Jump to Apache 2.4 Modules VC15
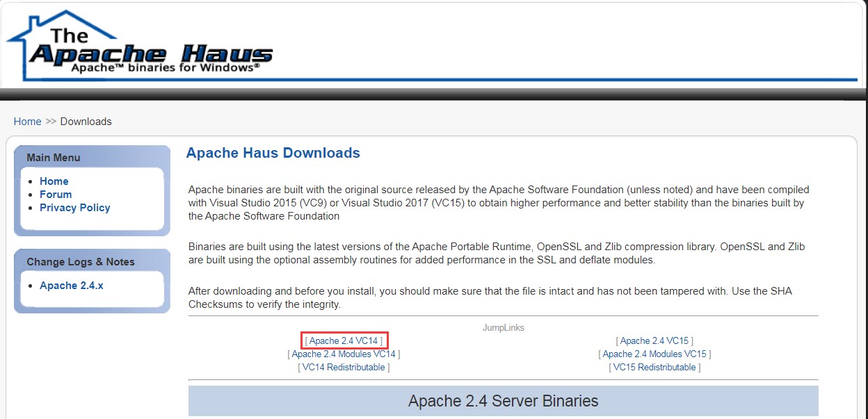The height and width of the screenshot is (419, 868). tap(654, 354)
